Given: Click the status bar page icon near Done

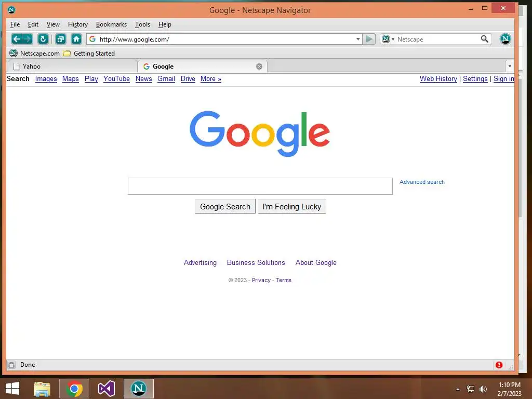Looking at the screenshot, I should [x=11, y=365].
